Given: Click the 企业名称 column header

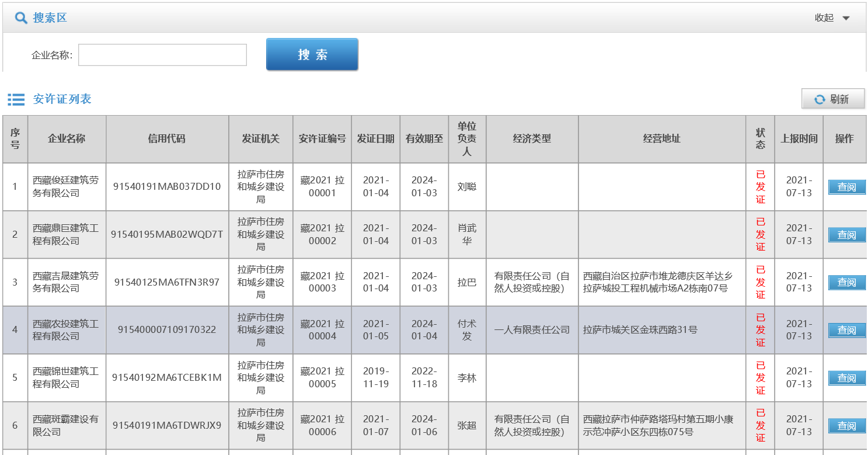Looking at the screenshot, I should coord(67,139).
